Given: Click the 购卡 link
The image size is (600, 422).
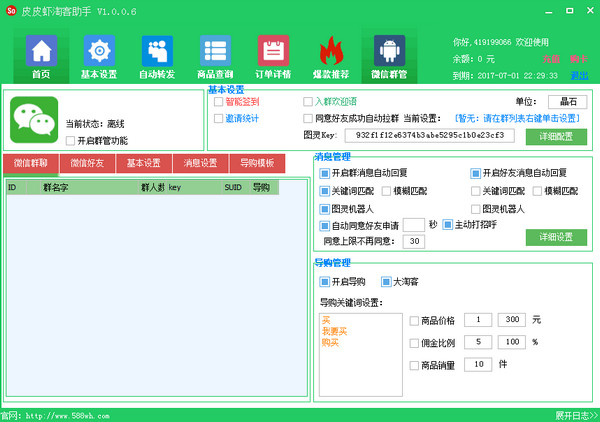Looking at the screenshot, I should click(x=578, y=59).
